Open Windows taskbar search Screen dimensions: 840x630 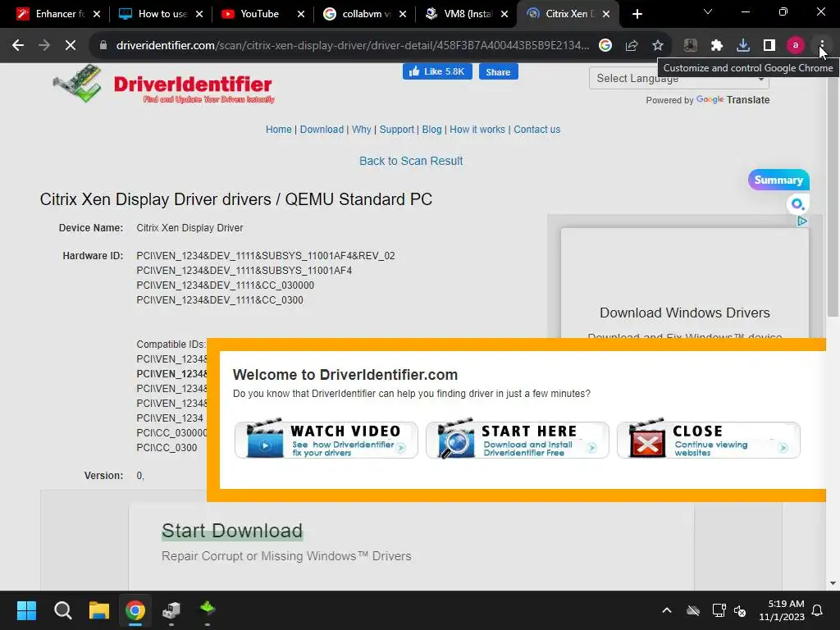point(62,610)
